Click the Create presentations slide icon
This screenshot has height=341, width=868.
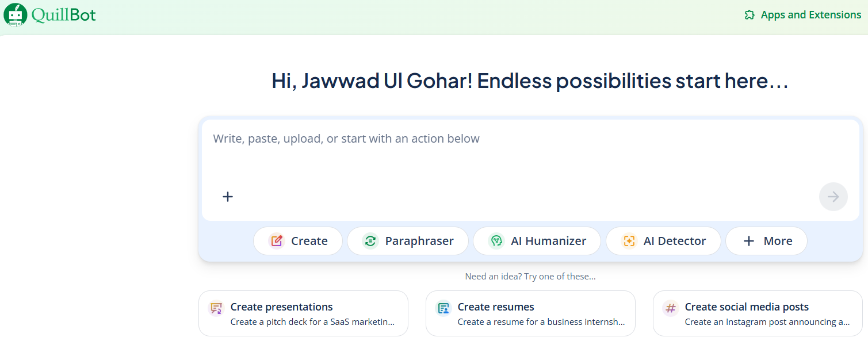pos(216,308)
